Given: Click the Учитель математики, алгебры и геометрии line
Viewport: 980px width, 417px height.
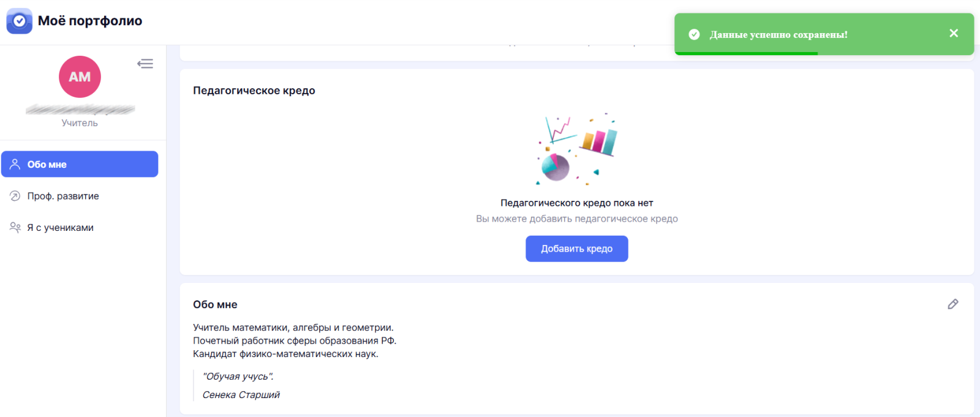Looking at the screenshot, I should coord(293,328).
